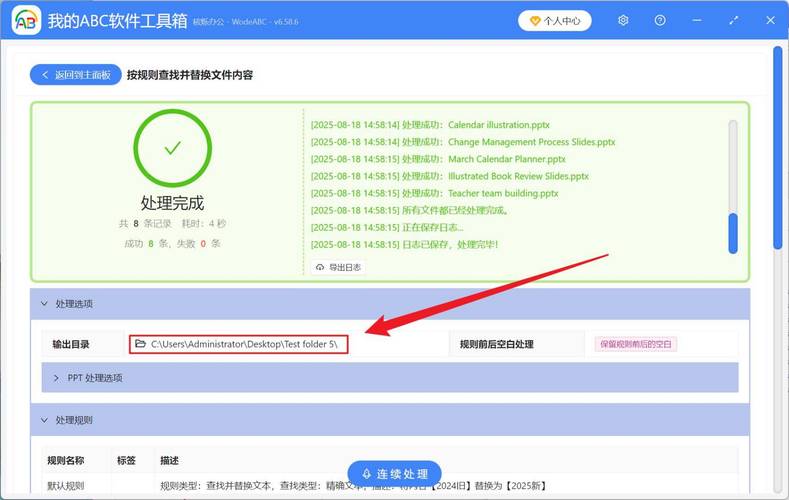
Task: Select log line Calendar illustration.pptx
Action: tap(430, 125)
